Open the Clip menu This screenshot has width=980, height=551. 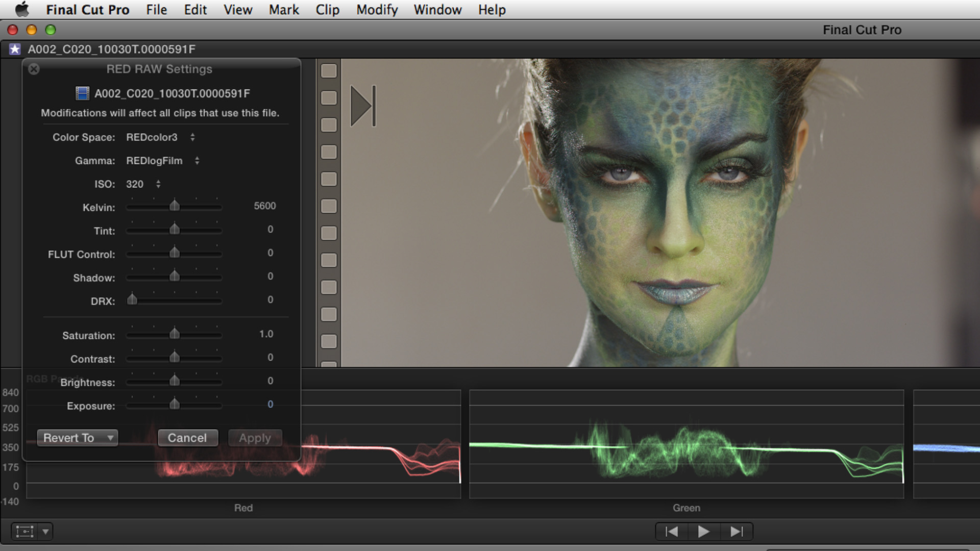(328, 10)
